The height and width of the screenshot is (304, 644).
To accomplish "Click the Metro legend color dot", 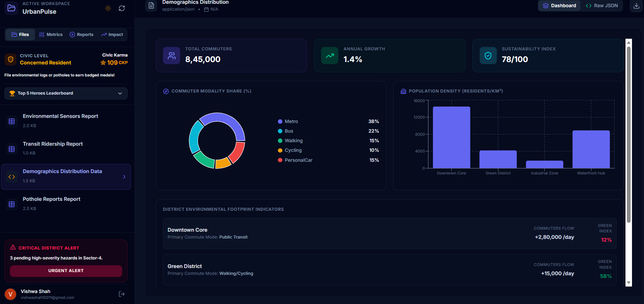I will pos(280,121).
